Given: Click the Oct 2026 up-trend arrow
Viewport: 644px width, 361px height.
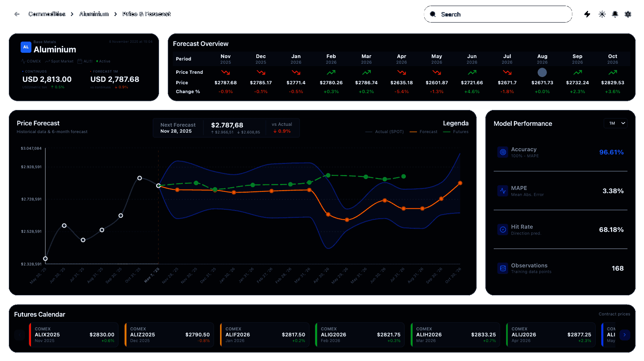Looking at the screenshot, I should [613, 73].
